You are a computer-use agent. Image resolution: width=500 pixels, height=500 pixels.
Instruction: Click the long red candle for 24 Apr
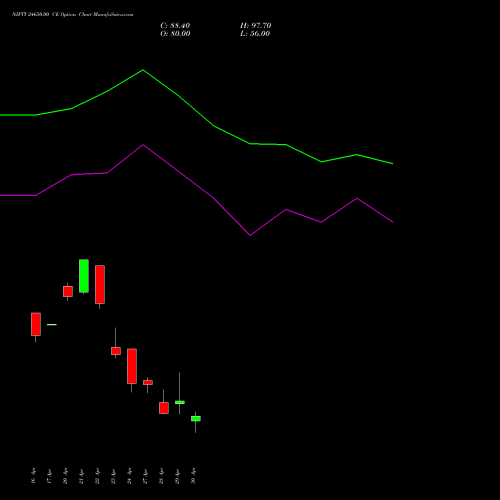pos(132,366)
